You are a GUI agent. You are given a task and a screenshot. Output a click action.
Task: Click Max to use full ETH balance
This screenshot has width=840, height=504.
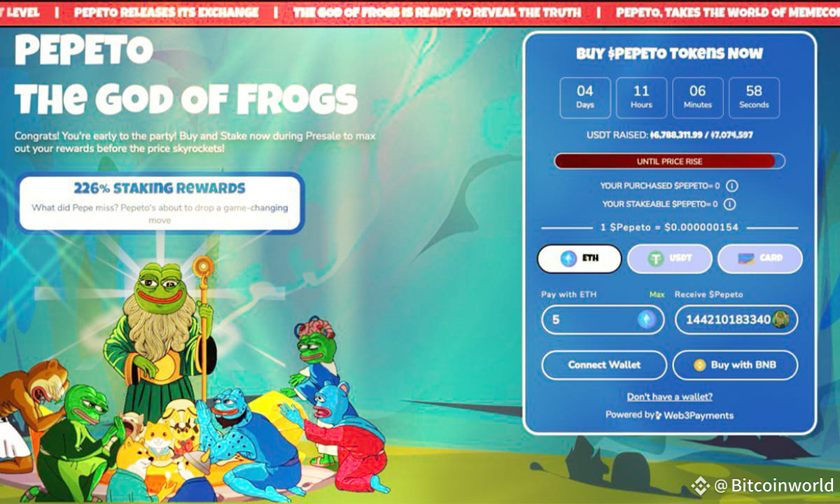click(x=657, y=295)
